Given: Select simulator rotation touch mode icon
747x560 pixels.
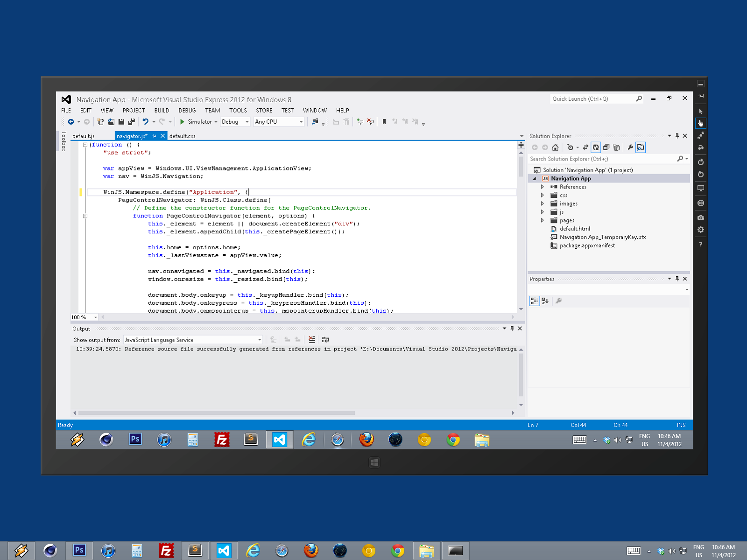Looking at the screenshot, I should coord(701,147).
